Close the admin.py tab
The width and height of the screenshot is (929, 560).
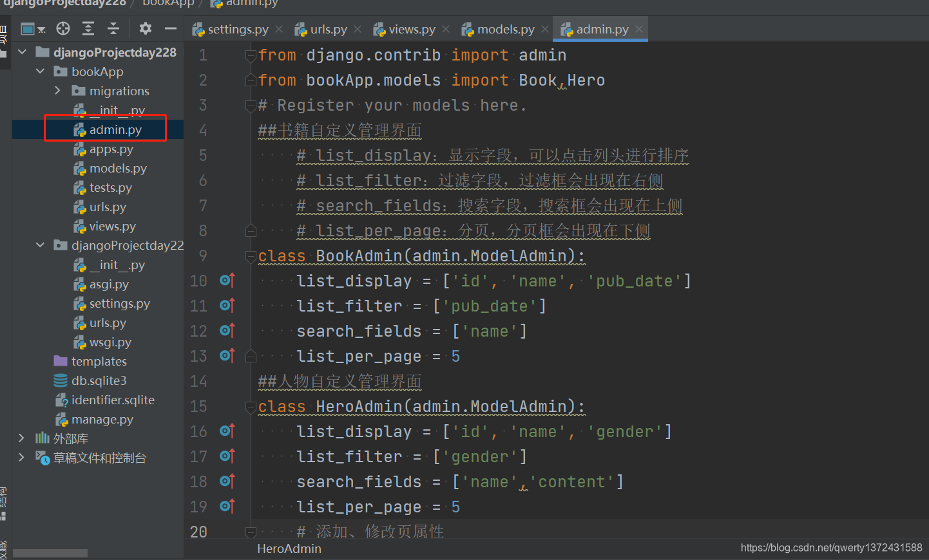point(639,29)
